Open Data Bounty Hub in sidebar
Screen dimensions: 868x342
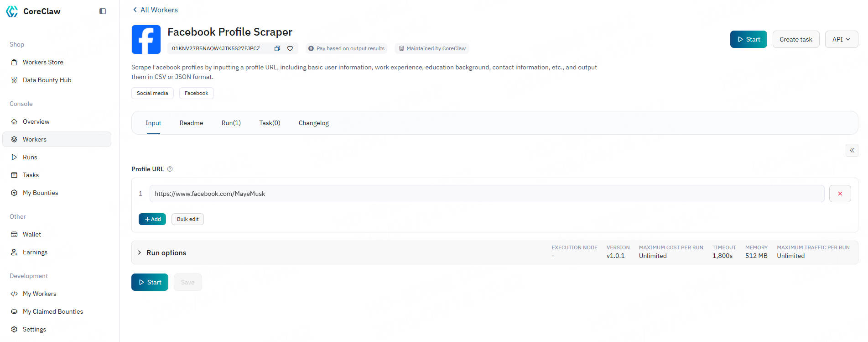click(x=47, y=80)
